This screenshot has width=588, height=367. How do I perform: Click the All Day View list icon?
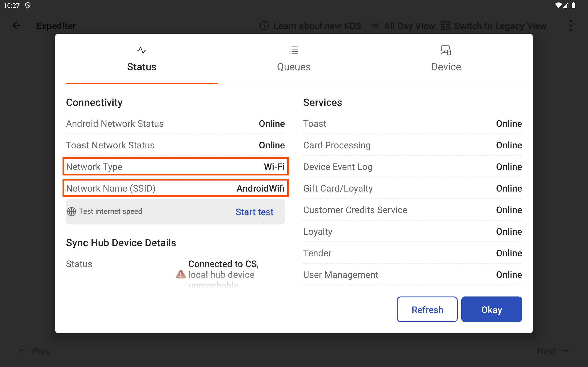[375, 25]
